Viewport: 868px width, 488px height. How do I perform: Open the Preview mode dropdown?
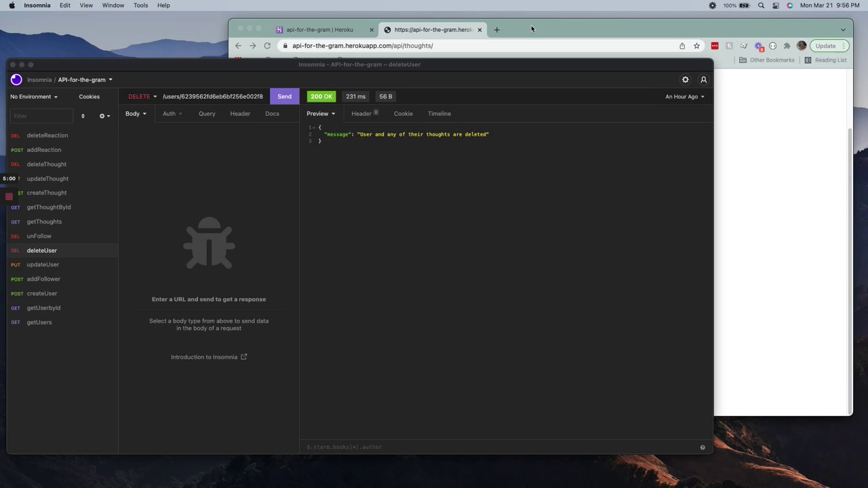321,114
